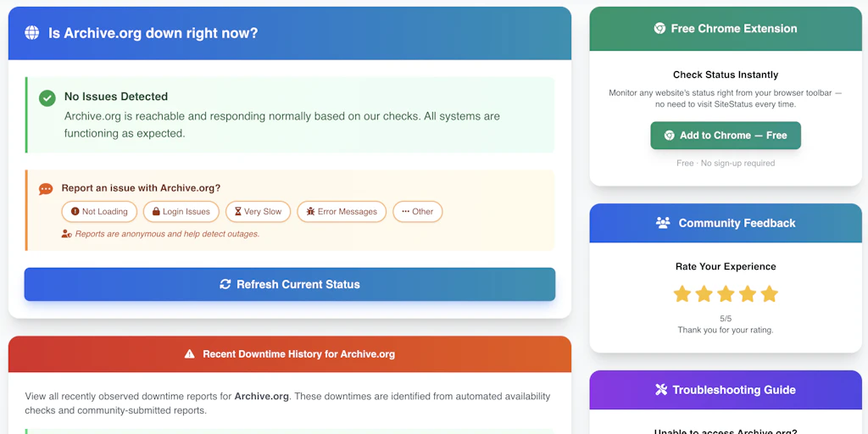Screen dimensions: 868x434
Task: Click the 'Free Chrome Extension' title
Action: [x=734, y=29]
